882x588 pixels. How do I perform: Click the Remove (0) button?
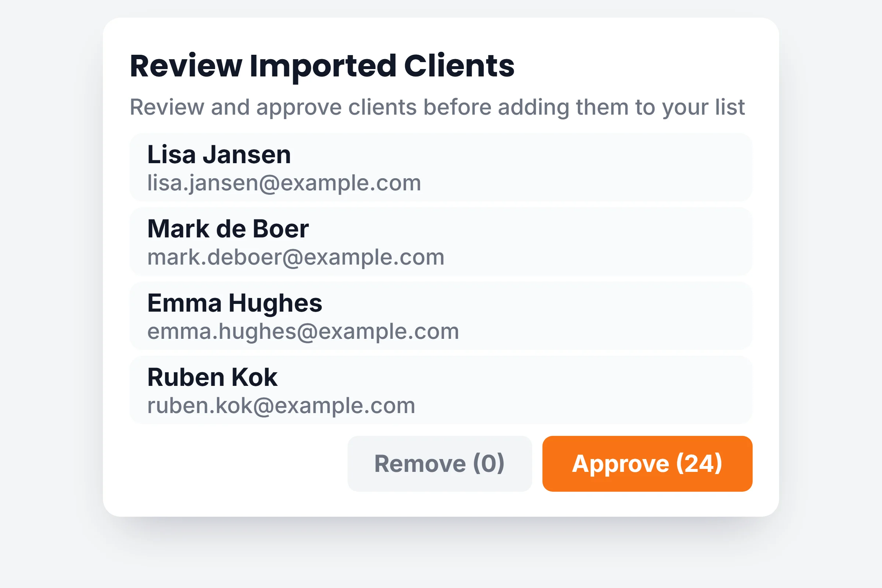coord(440,463)
